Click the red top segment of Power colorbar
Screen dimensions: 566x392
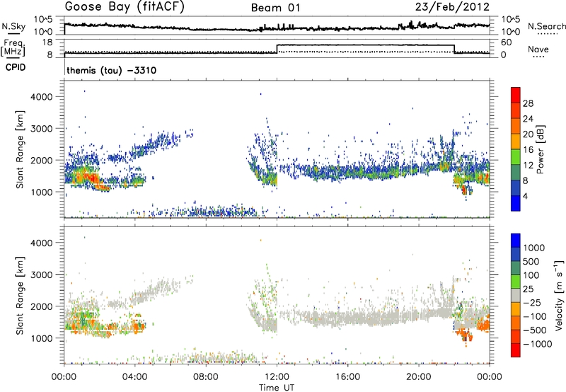[x=516, y=95]
